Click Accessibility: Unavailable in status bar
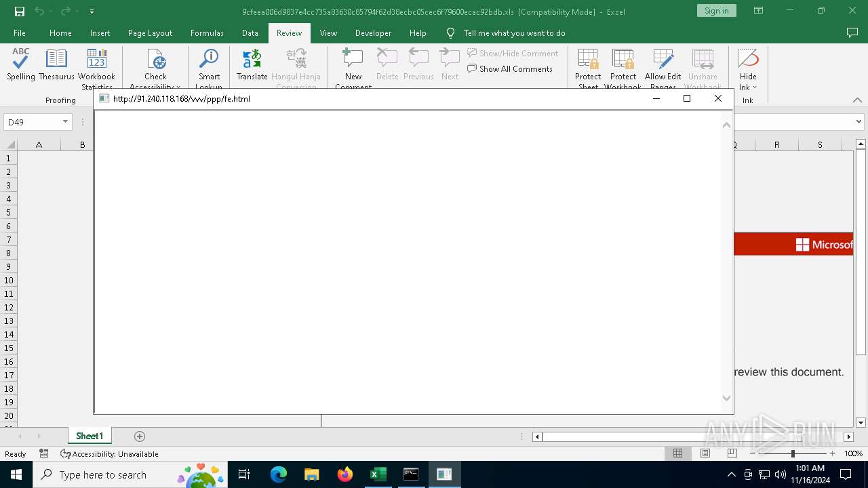 point(109,454)
